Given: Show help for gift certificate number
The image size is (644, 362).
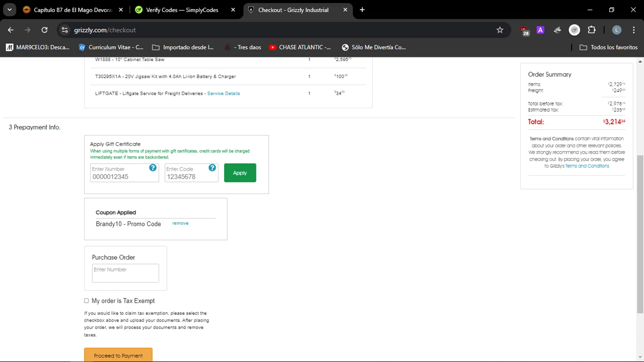Looking at the screenshot, I should coord(153,168).
